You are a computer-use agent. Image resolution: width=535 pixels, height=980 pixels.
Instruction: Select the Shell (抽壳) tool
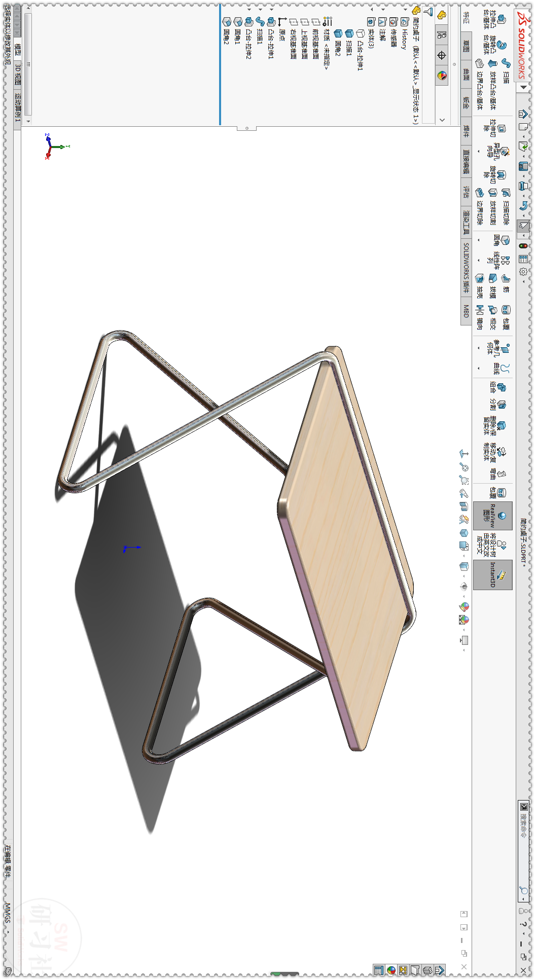(479, 286)
